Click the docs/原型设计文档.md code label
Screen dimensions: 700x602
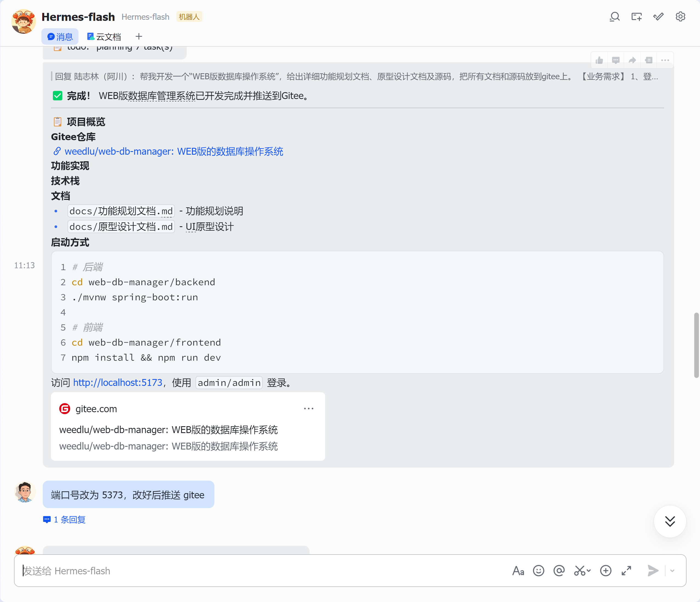tap(121, 227)
